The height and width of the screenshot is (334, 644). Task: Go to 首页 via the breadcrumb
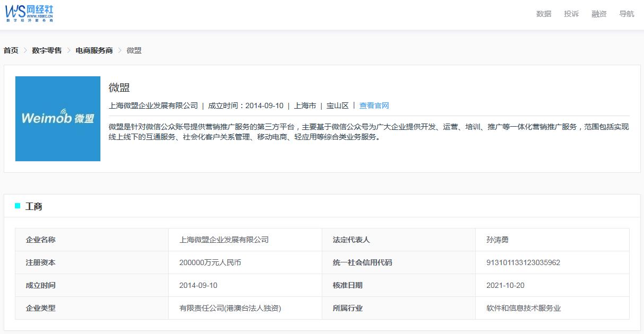pos(10,50)
